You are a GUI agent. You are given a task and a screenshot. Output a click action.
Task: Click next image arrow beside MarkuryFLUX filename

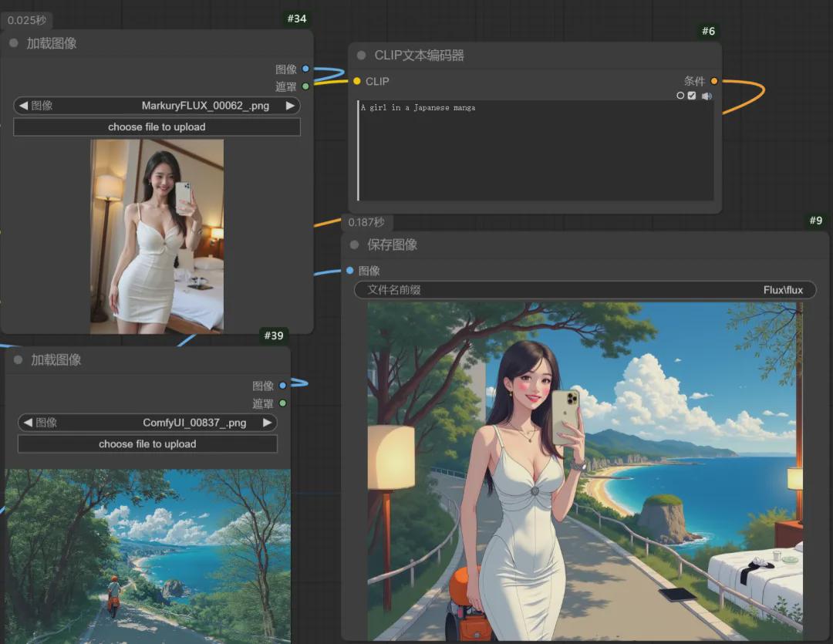292,106
